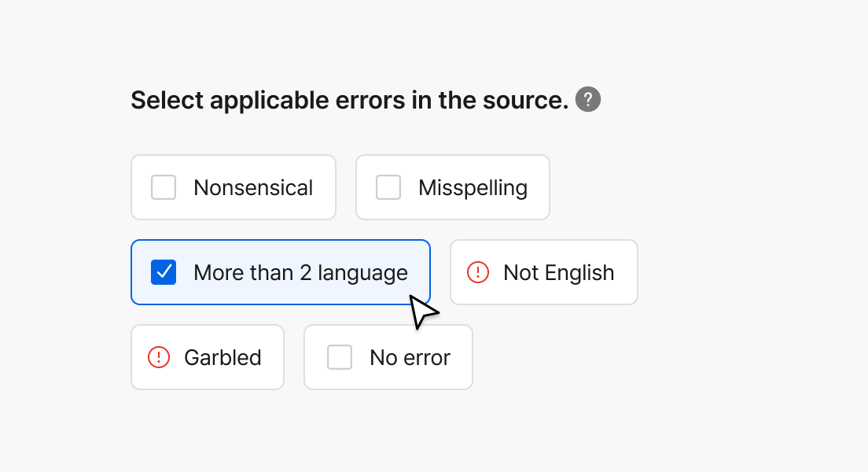Click the No error label text
The width and height of the screenshot is (868, 472).
(x=410, y=358)
